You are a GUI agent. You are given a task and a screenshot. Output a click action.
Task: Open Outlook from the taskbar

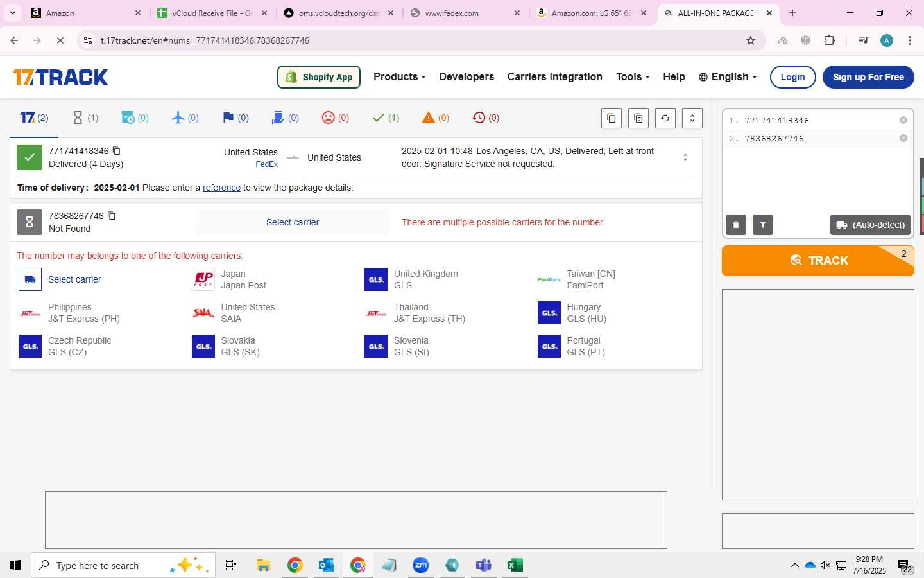tap(327, 565)
